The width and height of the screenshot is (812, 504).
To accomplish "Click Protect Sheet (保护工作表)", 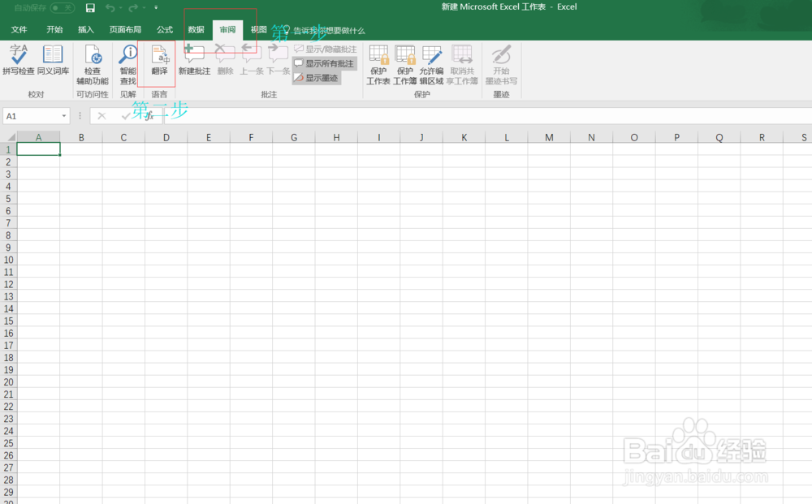I will [378, 65].
